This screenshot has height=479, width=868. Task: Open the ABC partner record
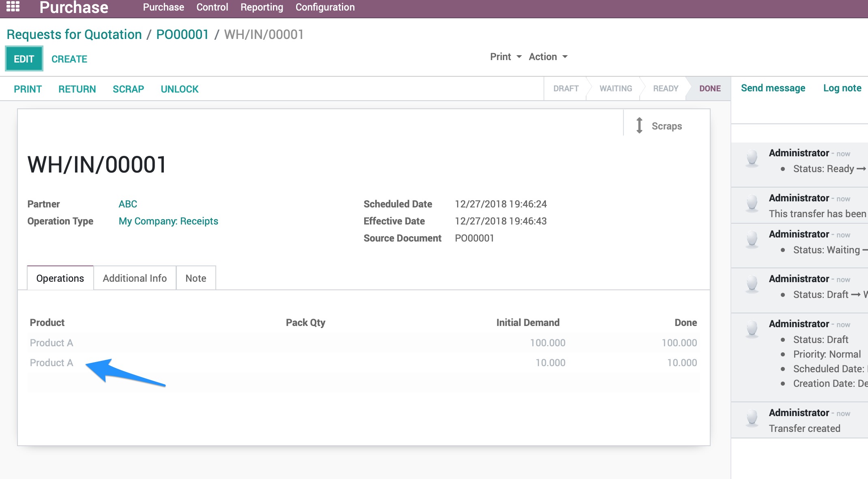[x=127, y=204]
